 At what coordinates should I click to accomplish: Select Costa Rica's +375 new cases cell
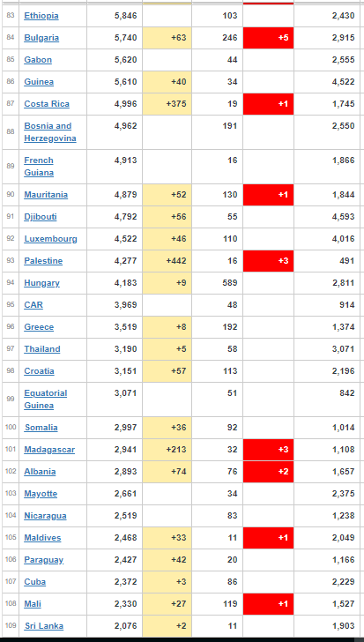click(167, 104)
